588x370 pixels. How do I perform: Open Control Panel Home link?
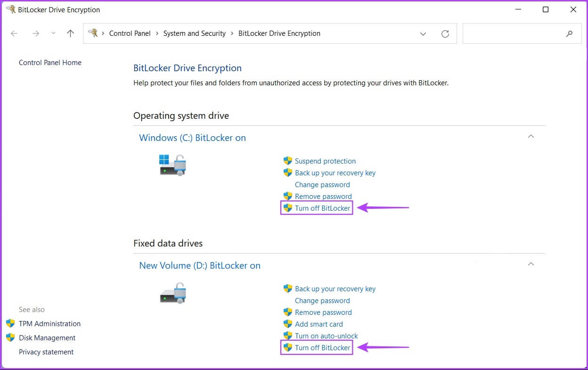coord(50,63)
